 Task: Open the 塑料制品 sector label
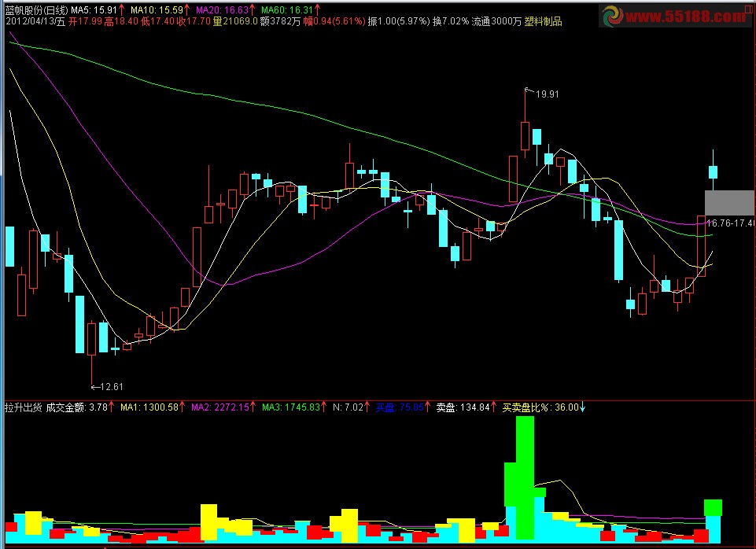(543, 21)
